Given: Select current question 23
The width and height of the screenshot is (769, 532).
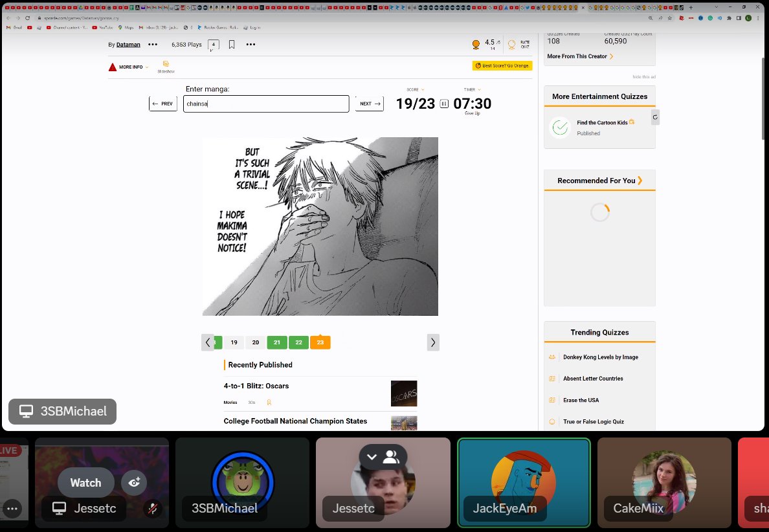Looking at the screenshot, I should pos(320,342).
